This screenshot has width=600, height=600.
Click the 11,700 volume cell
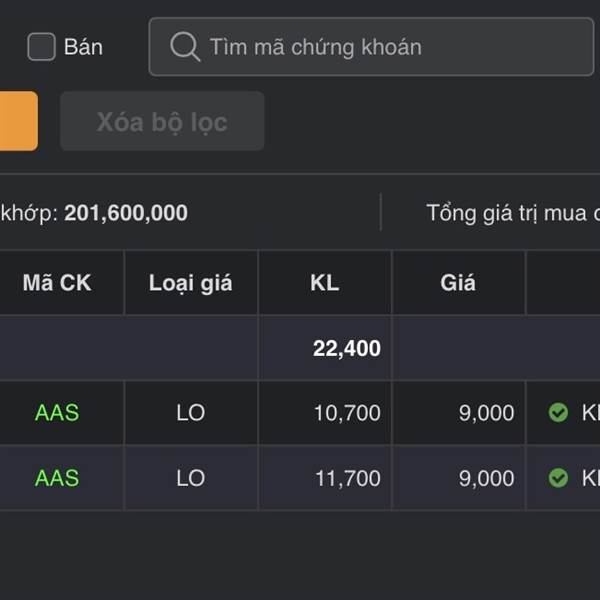347,478
